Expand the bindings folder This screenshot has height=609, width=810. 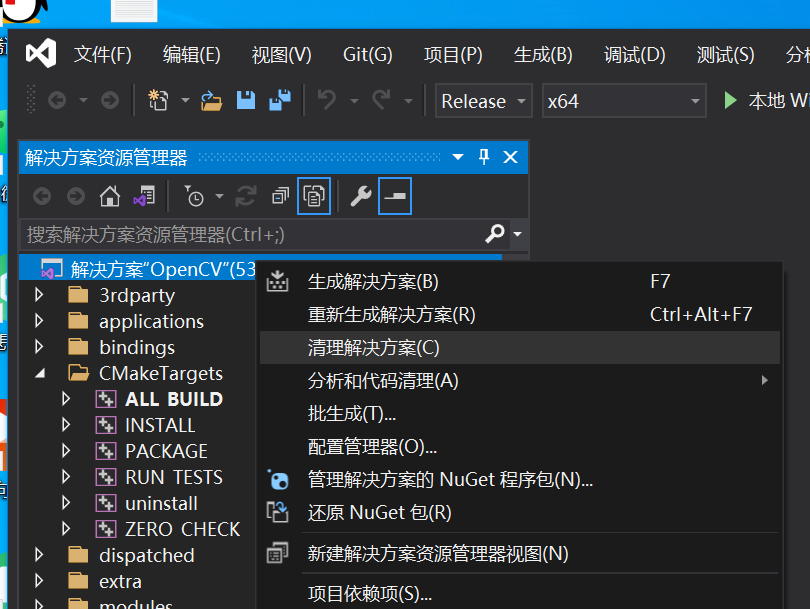39,347
